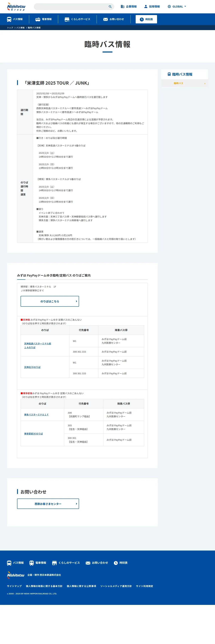Viewport: 215px width, 644px height.
Task: Click the 天神/博多 大人260円 小児130円 fare text
Action: [x=55, y=235]
